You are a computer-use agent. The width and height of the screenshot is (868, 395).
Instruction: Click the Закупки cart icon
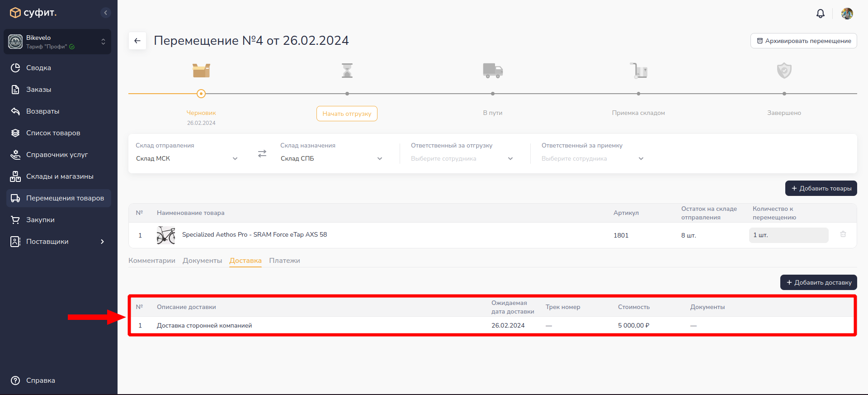[x=15, y=220]
